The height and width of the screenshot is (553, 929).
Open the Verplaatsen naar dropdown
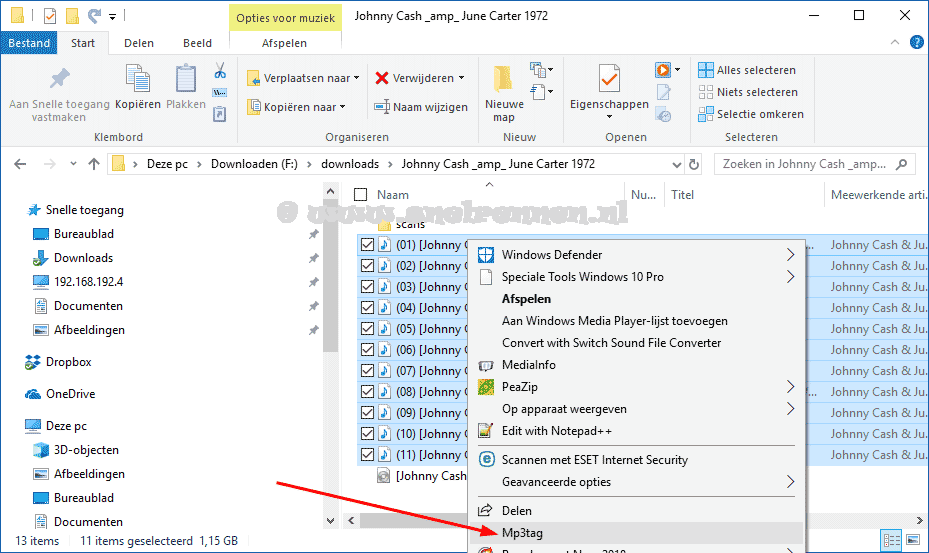(x=303, y=78)
